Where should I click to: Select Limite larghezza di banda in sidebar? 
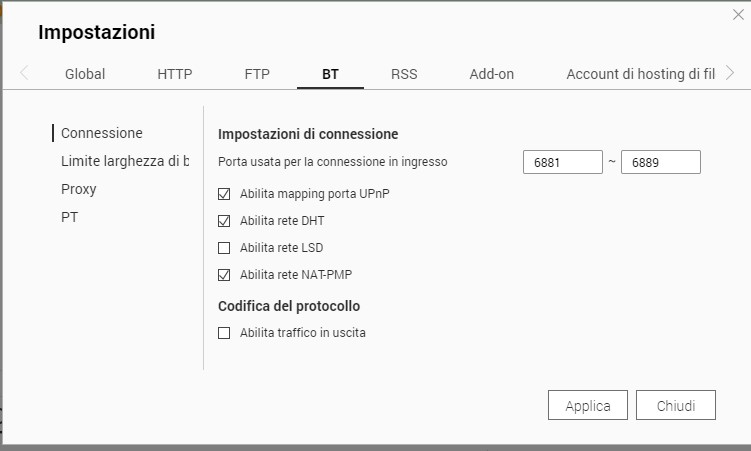[x=124, y=161]
